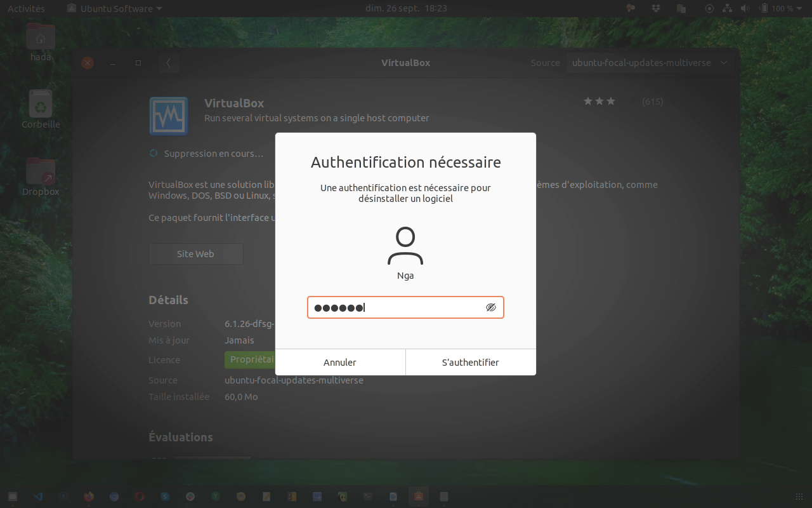The width and height of the screenshot is (812, 508).
Task: Click the Nga user avatar icon
Action: [405, 246]
